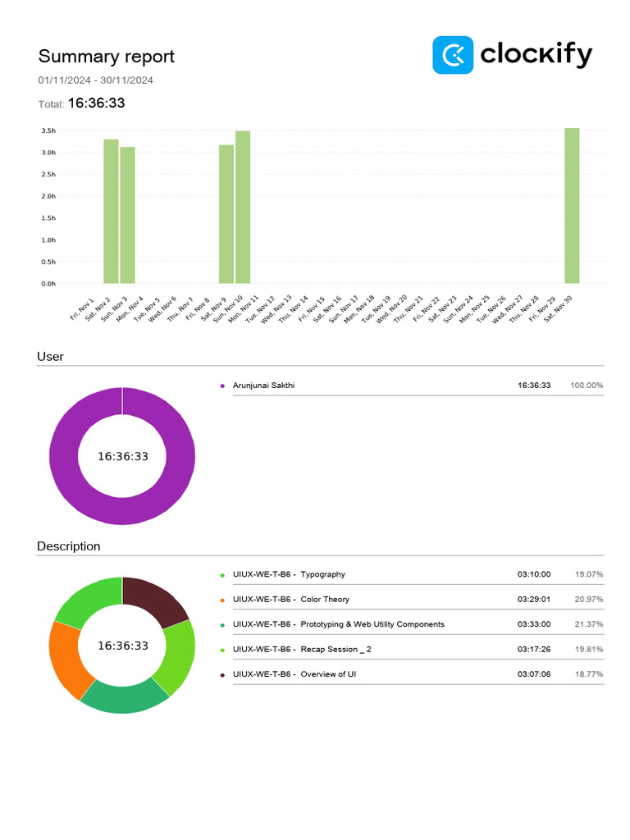The image size is (630, 840).
Task: Click the orange dot beside Color Theory
Action: (222, 600)
